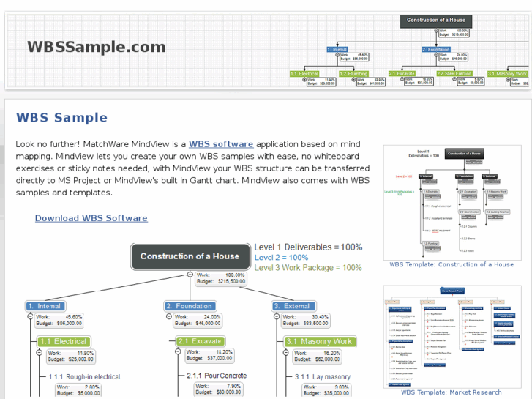Click the Pour Concrete $30,000.00 budget box
532x399 pixels.
tap(218, 389)
